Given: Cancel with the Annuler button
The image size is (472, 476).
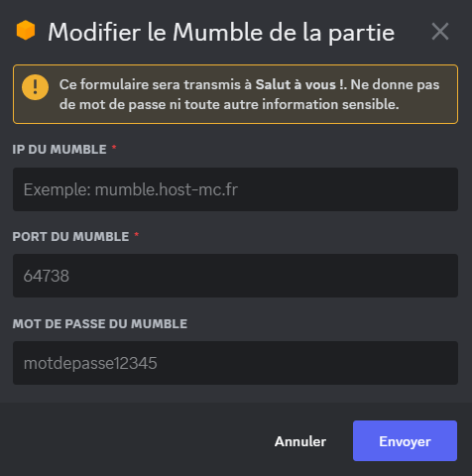Looking at the screenshot, I should pos(300,441).
